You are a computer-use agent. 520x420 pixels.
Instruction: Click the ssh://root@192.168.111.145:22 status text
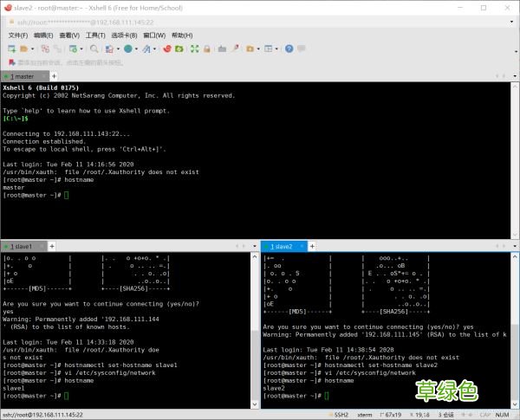click(42, 415)
